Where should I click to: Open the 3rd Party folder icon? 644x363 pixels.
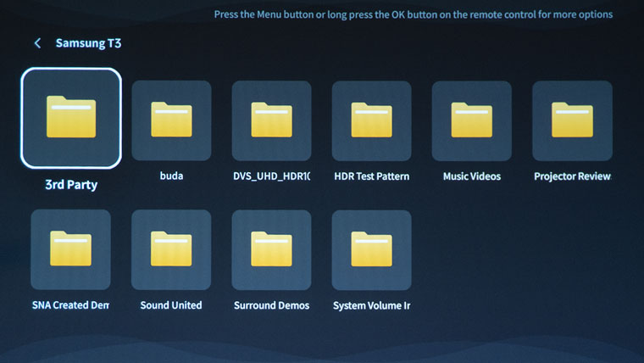point(71,118)
